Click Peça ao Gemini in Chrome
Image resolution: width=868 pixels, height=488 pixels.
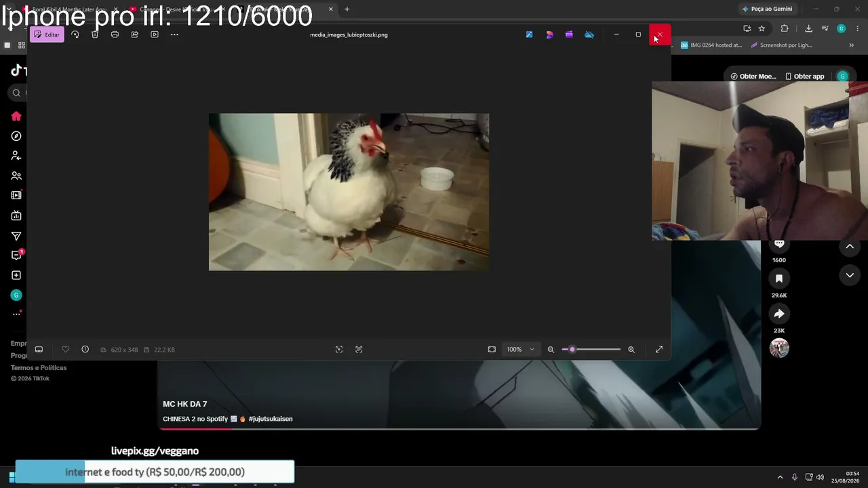pyautogui.click(x=767, y=9)
